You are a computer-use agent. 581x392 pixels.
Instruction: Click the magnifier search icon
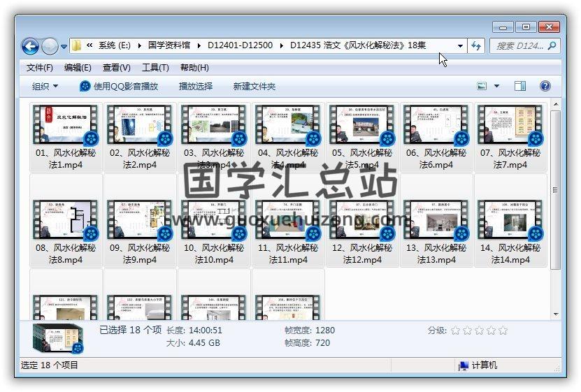552,46
